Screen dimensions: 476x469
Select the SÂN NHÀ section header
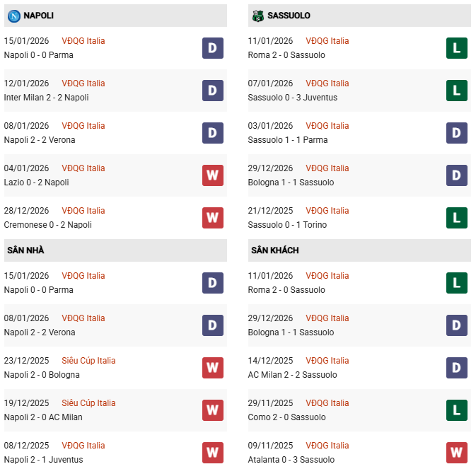pyautogui.click(x=26, y=250)
